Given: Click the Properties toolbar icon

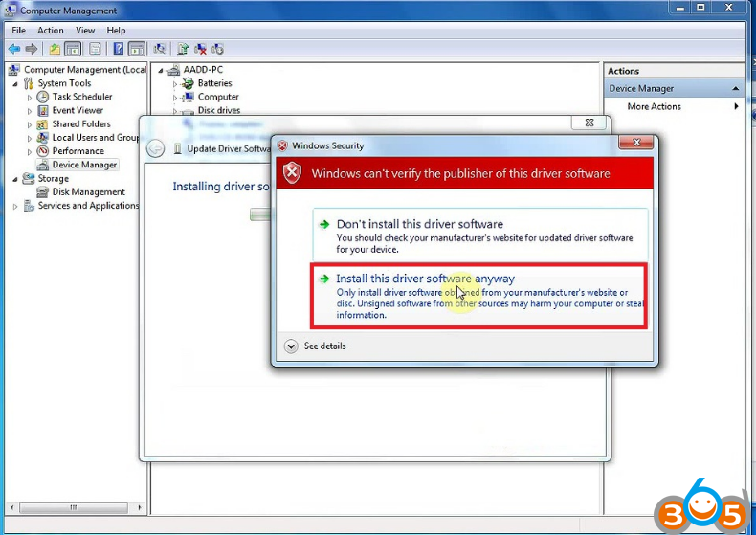Looking at the screenshot, I should click(x=96, y=49).
